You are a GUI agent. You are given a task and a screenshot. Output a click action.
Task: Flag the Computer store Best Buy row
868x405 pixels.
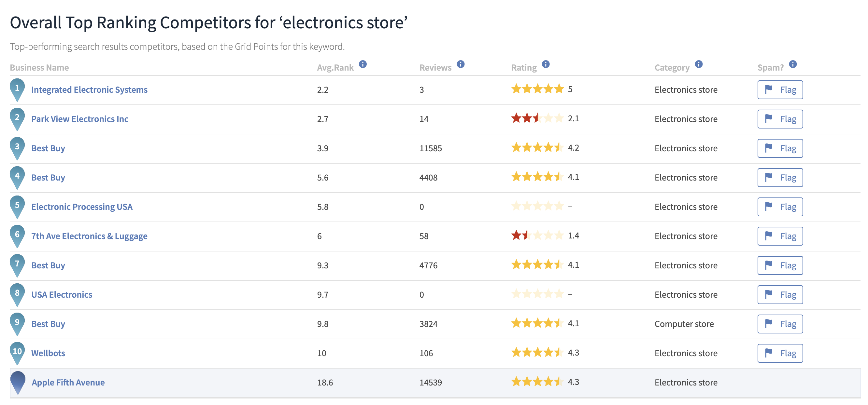(780, 324)
